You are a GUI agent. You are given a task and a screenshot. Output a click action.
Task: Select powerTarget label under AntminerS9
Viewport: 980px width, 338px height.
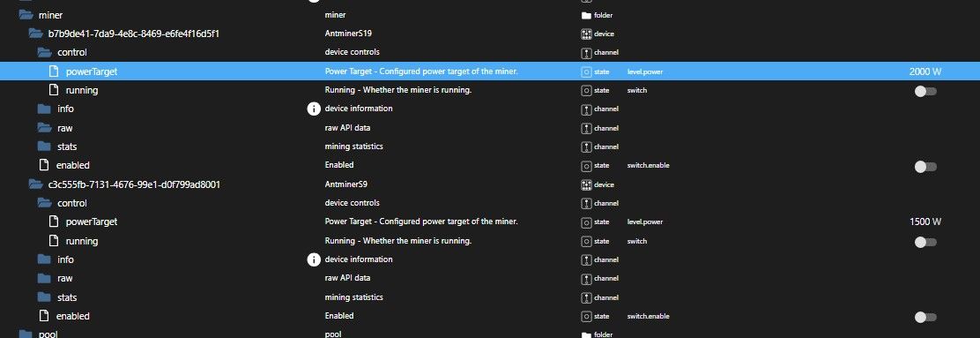click(92, 222)
